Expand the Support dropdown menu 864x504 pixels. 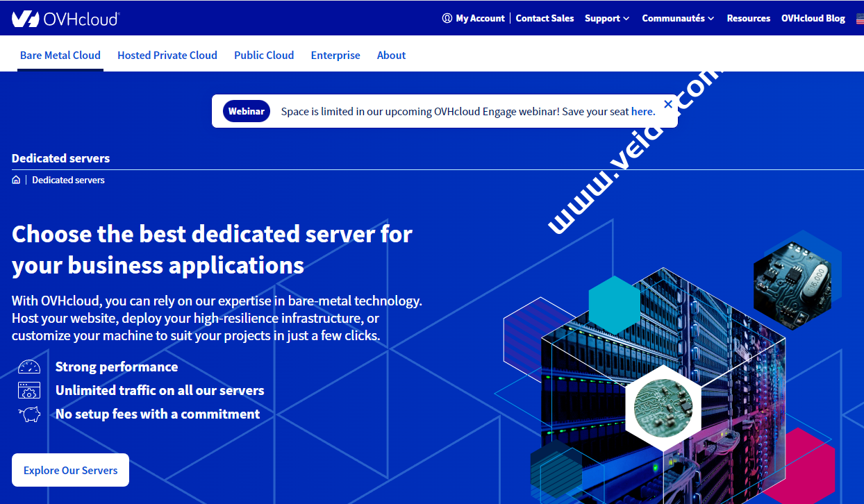606,19
